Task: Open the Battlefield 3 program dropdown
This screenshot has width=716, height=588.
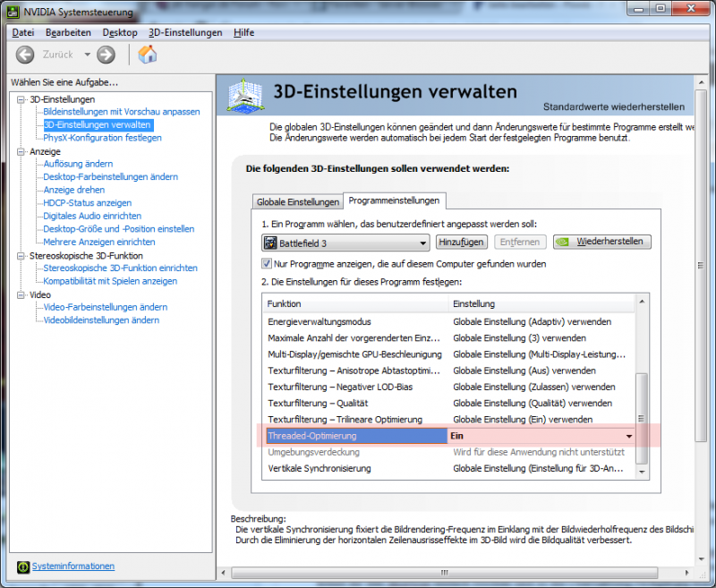Action: [x=424, y=243]
